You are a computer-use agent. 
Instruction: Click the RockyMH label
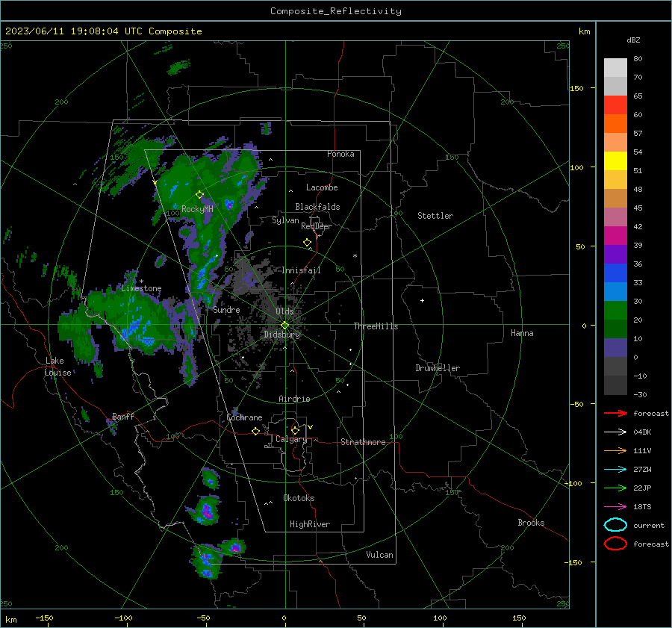[197, 209]
